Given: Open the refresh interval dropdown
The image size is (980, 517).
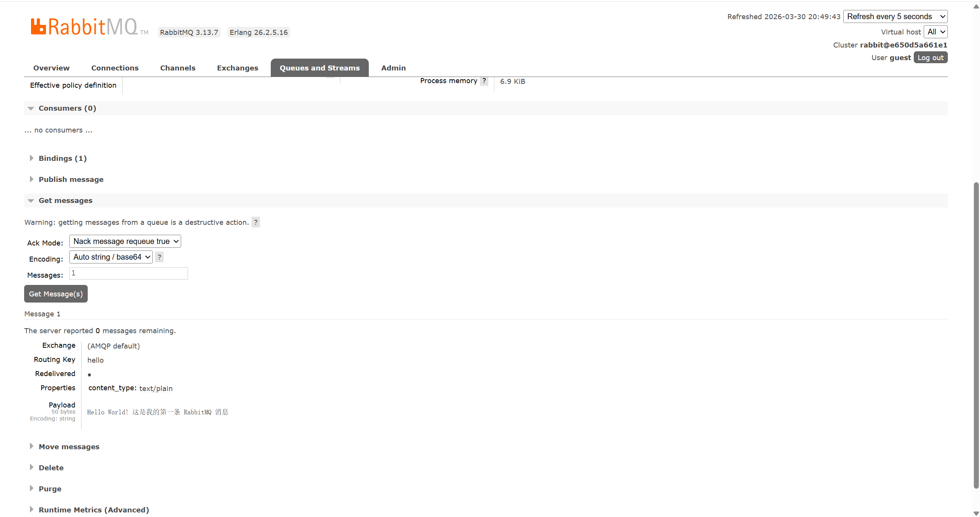Looking at the screenshot, I should 895,16.
